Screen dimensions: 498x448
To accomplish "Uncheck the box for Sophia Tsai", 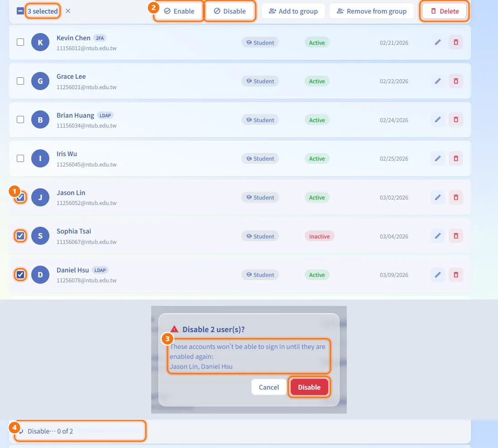I will 20,236.
